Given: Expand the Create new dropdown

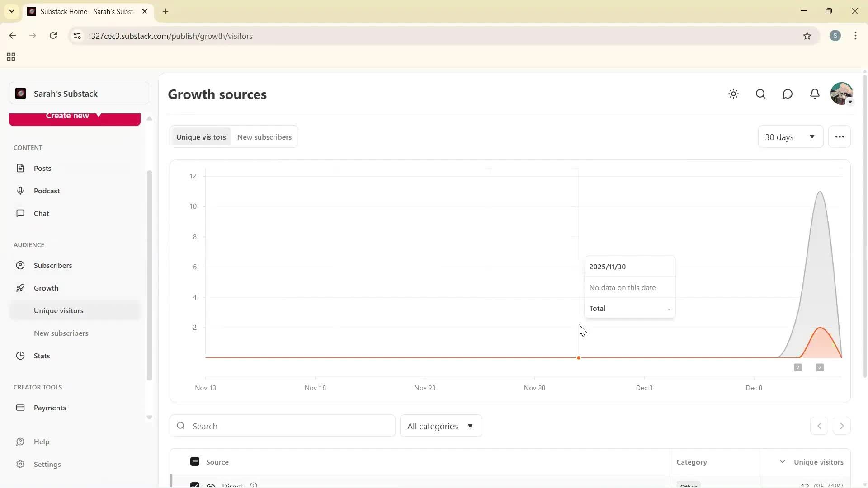Looking at the screenshot, I should [74, 117].
